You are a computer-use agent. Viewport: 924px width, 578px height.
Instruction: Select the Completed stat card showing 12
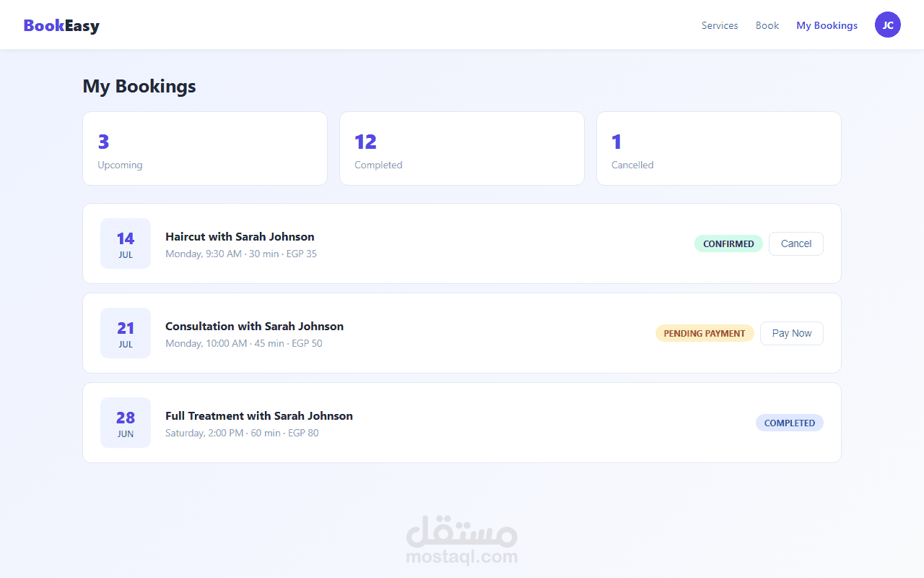[462, 148]
